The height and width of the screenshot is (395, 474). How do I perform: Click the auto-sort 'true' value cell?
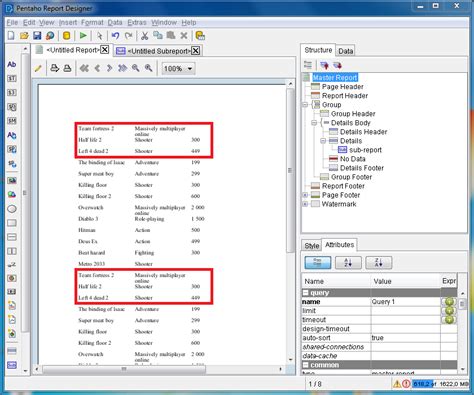(x=406, y=338)
